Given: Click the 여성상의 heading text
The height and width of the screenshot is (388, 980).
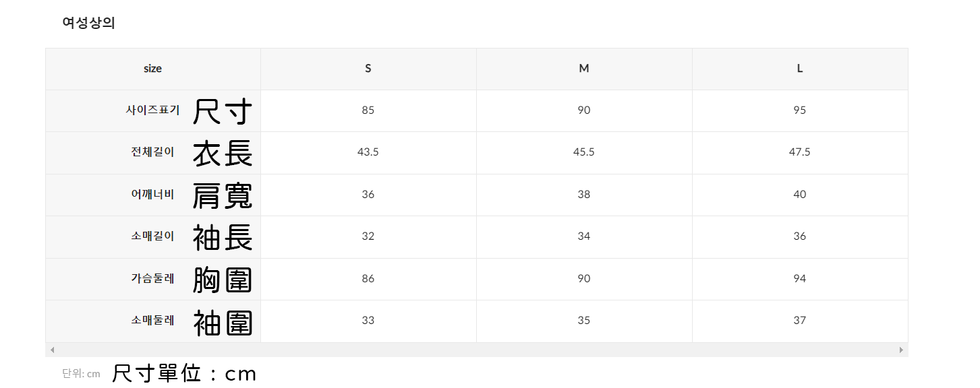Looking at the screenshot, I should coord(89,23).
